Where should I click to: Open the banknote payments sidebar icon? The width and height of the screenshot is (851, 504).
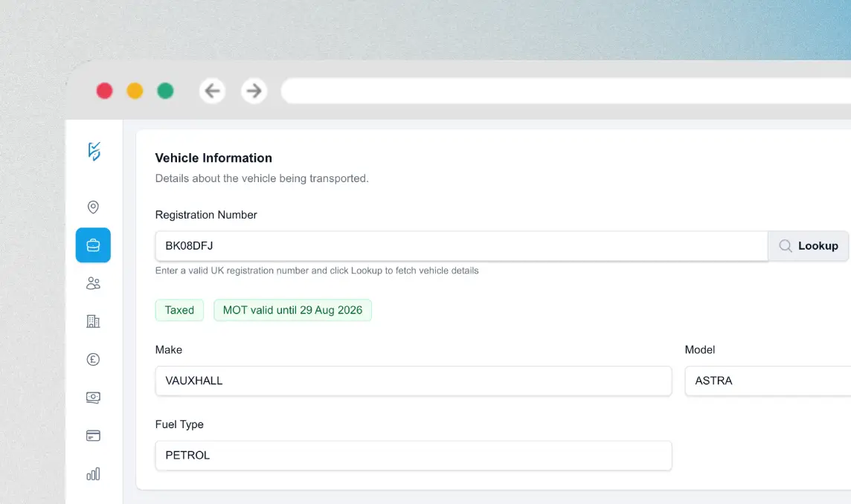click(x=93, y=398)
